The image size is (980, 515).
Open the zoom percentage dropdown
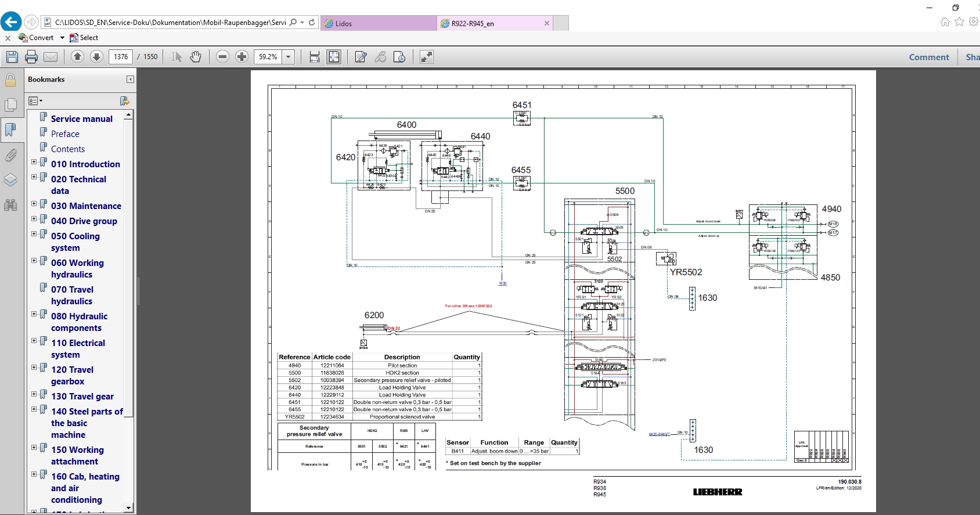[x=288, y=57]
